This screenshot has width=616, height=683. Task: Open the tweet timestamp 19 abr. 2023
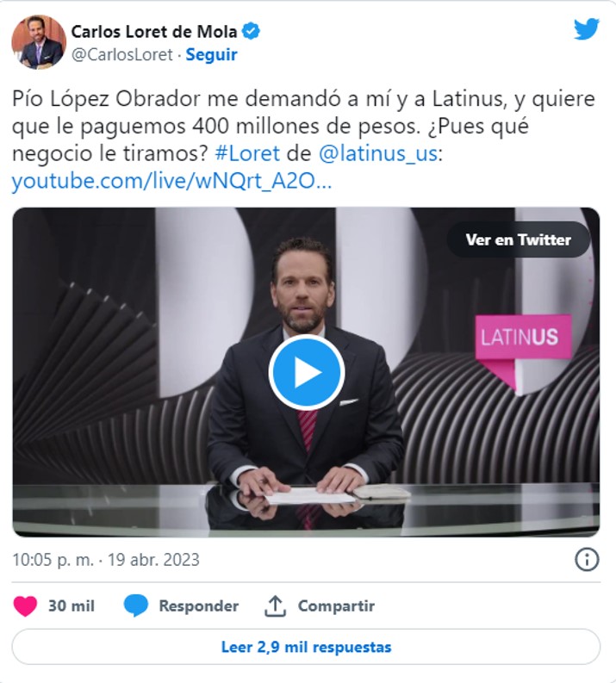click(x=153, y=560)
